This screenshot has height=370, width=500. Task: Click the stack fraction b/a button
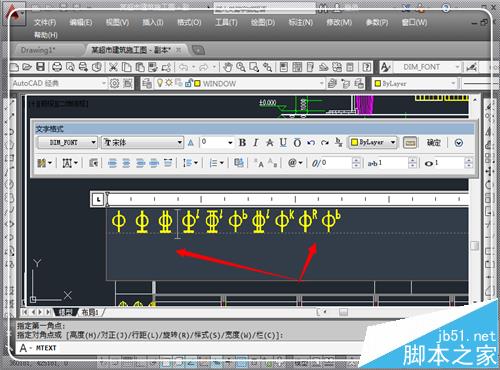coord(339,143)
